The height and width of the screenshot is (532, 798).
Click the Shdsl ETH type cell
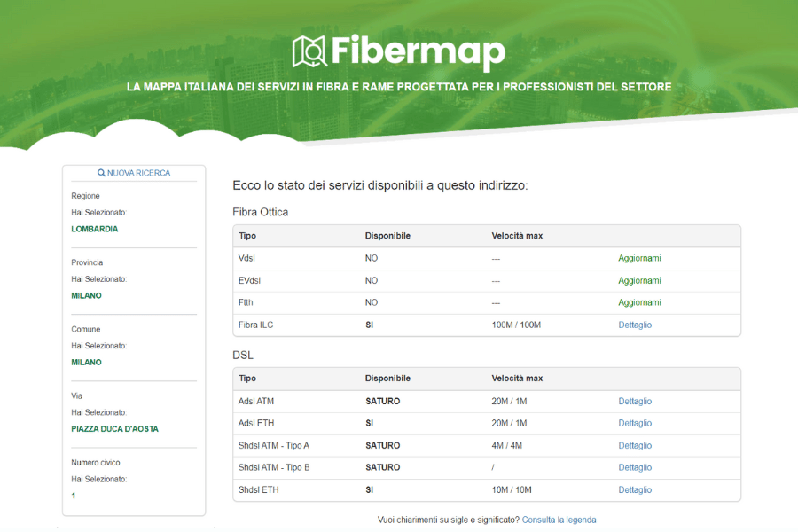tap(259, 489)
